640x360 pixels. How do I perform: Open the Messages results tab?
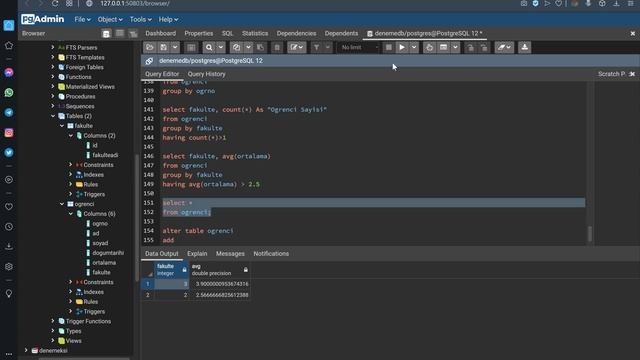[x=230, y=253]
